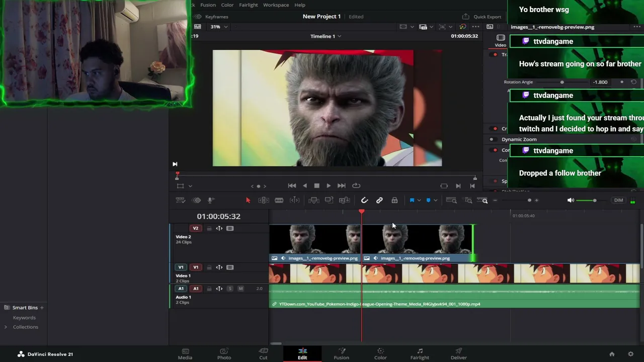This screenshot has width=644, height=362.
Task: Toggle auto track selector on Video 2
Action: (219, 228)
